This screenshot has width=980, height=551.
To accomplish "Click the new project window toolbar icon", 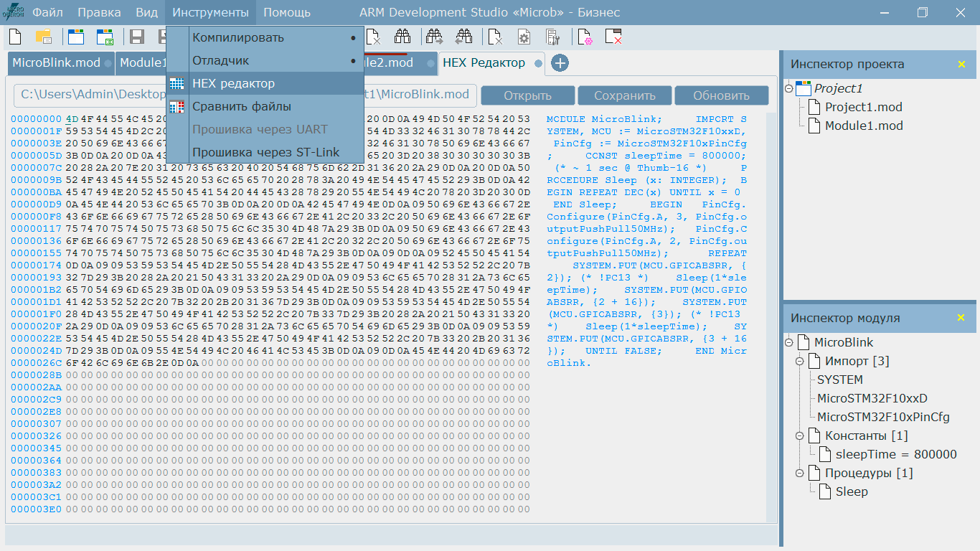I will (x=75, y=37).
